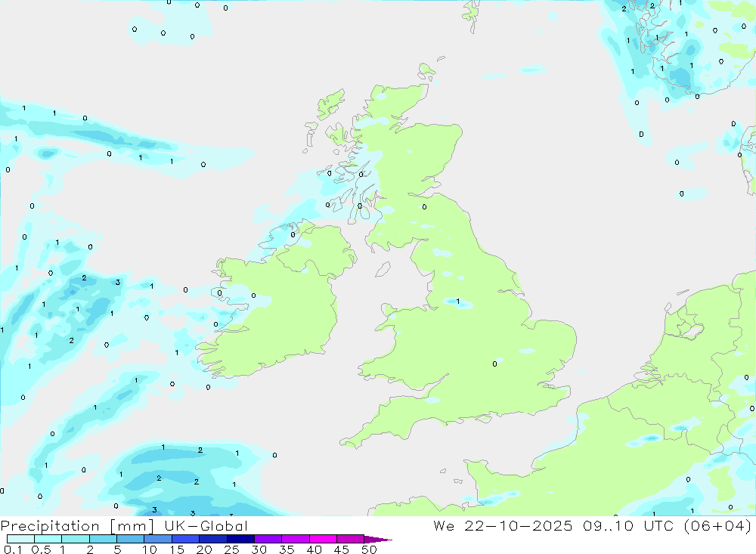Click the "35" legend tick label

tap(287, 549)
